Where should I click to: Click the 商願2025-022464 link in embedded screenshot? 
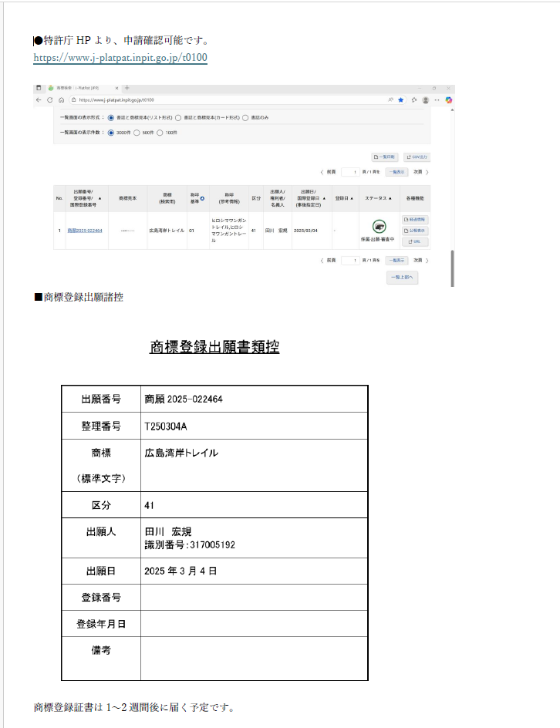[x=85, y=231]
